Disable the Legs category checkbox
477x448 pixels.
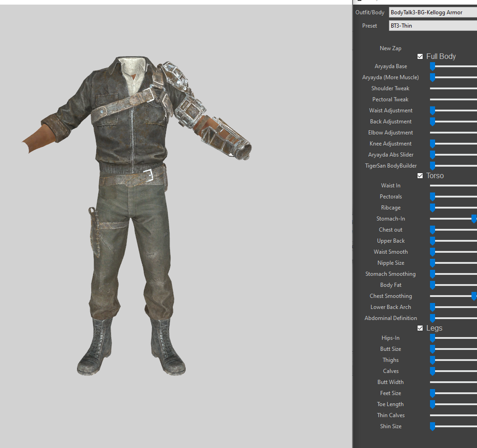coord(420,328)
